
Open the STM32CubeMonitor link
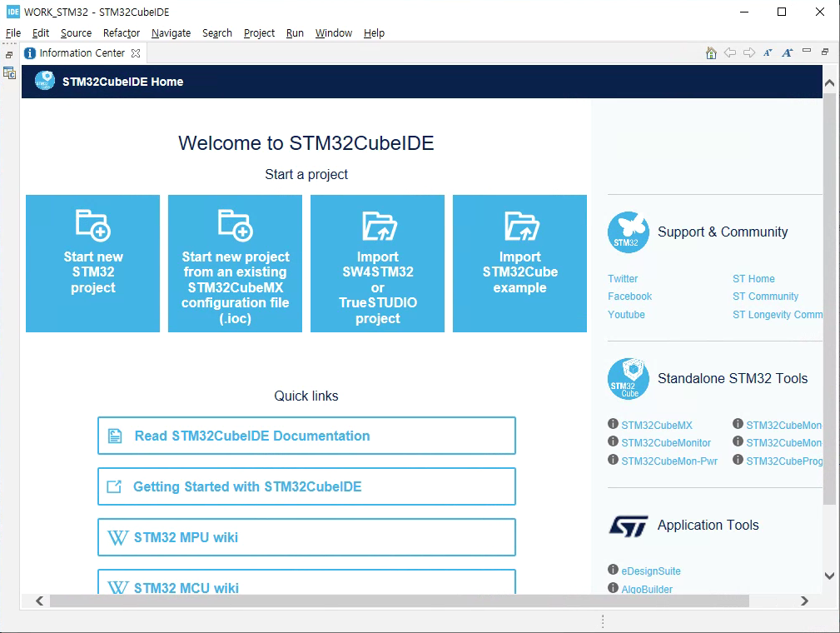pyautogui.click(x=666, y=443)
